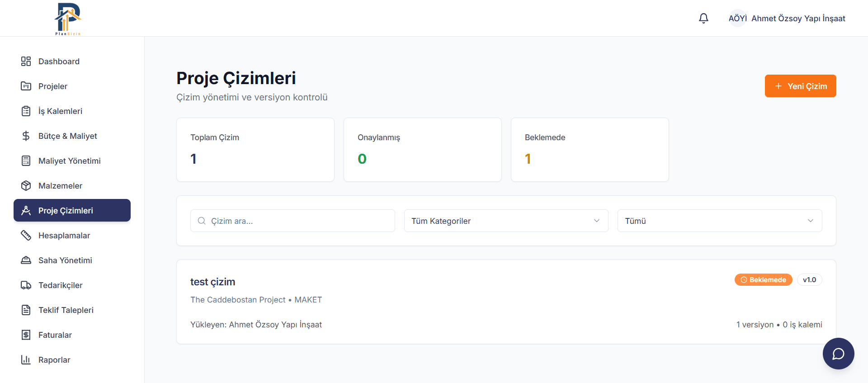Expand the Tüm Kategoriler dropdown
Screen dimensions: 868x383
click(x=506, y=221)
